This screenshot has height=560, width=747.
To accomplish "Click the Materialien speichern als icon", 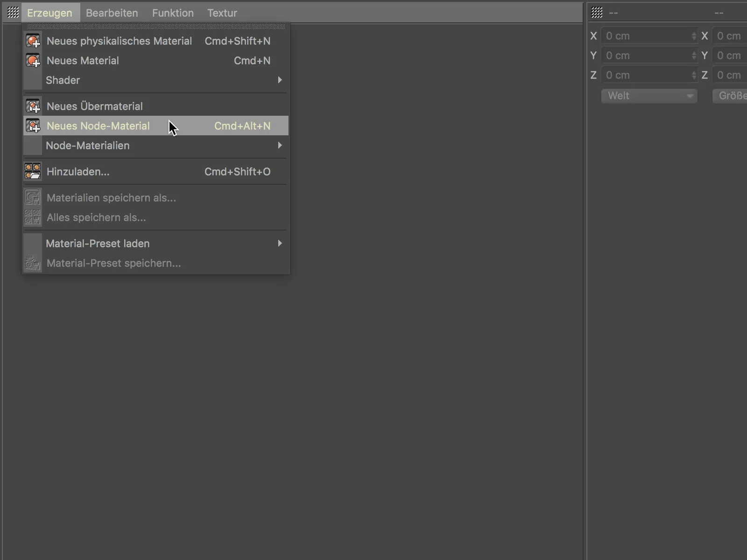I will click(x=33, y=198).
